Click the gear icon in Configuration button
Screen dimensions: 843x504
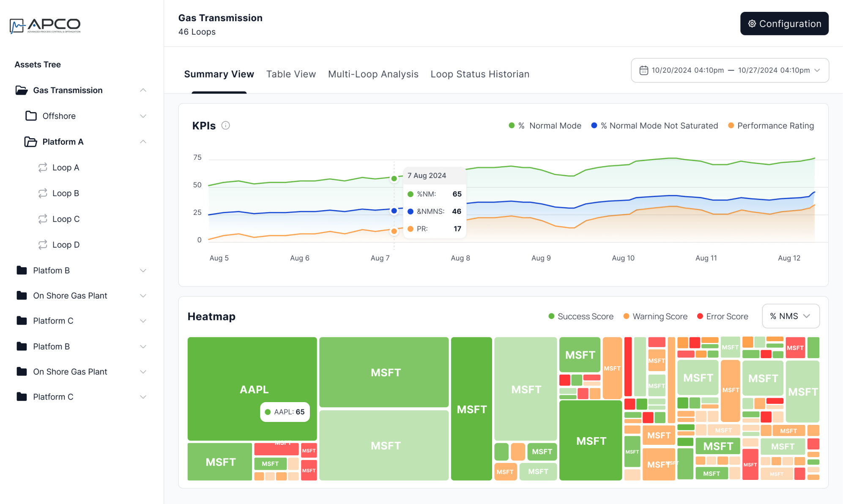point(752,24)
